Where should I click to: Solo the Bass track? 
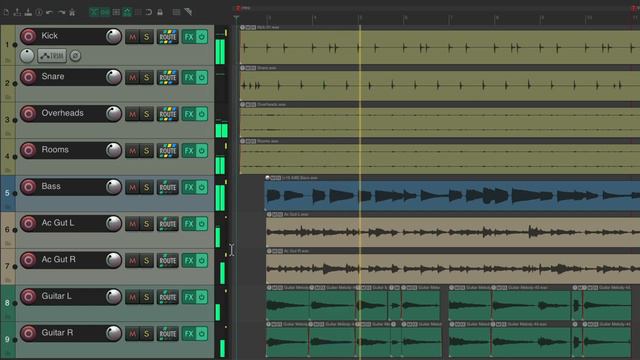147,187
